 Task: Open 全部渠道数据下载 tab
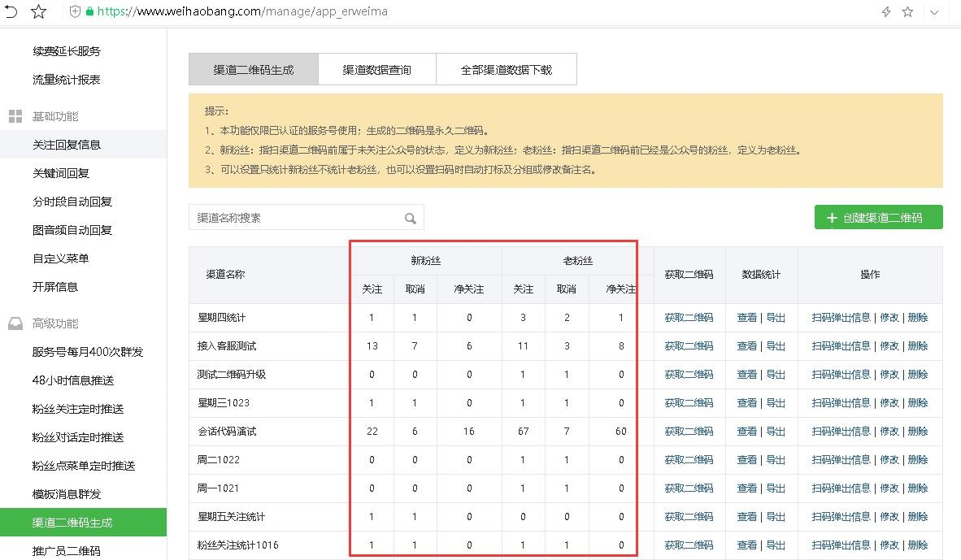click(x=507, y=69)
